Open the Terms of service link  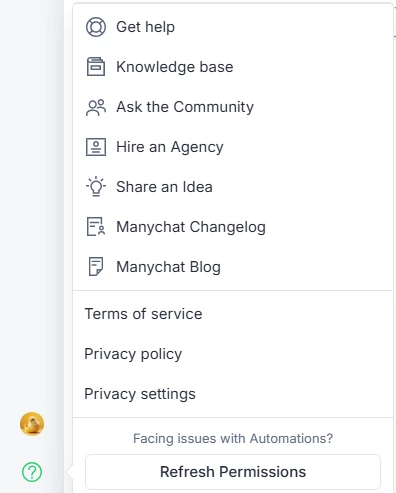(x=143, y=314)
